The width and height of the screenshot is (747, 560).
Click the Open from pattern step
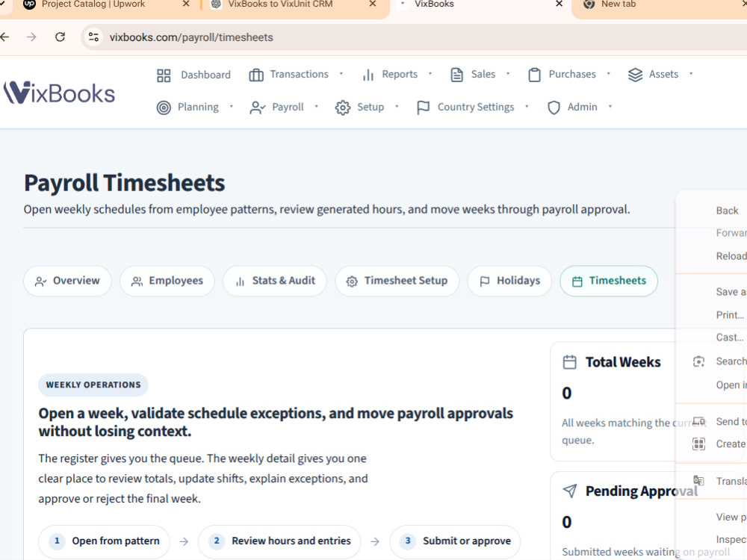coord(104,541)
